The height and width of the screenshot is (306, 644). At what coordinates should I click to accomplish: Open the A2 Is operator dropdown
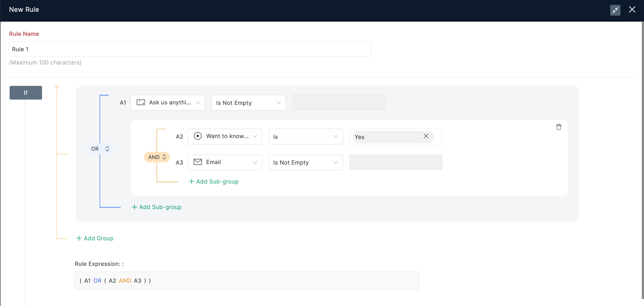[x=305, y=137]
